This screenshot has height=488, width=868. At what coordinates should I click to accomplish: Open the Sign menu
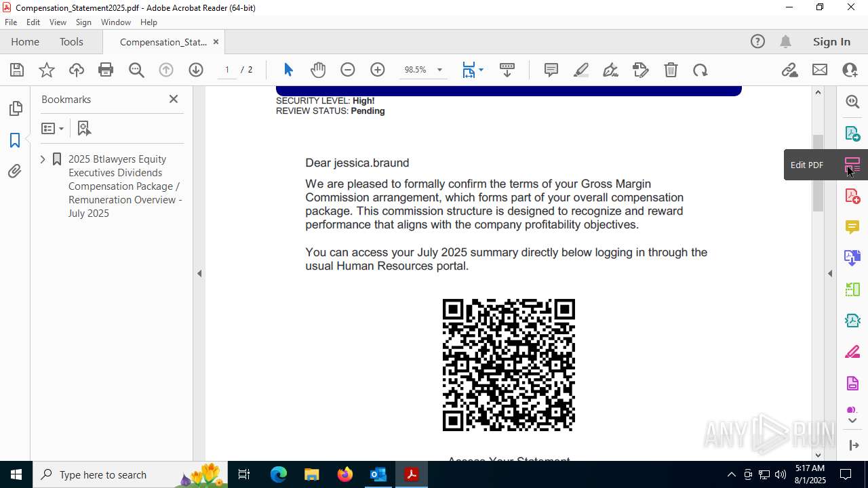tap(83, 22)
